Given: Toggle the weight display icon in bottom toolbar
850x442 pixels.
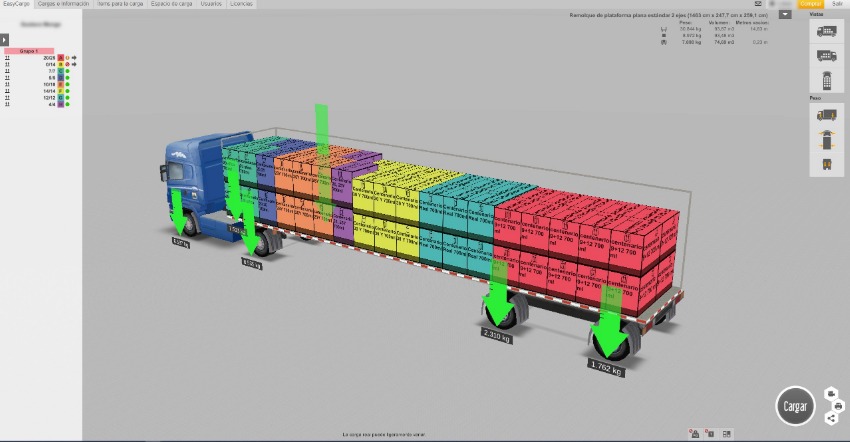Looking at the screenshot, I should 694,433.
